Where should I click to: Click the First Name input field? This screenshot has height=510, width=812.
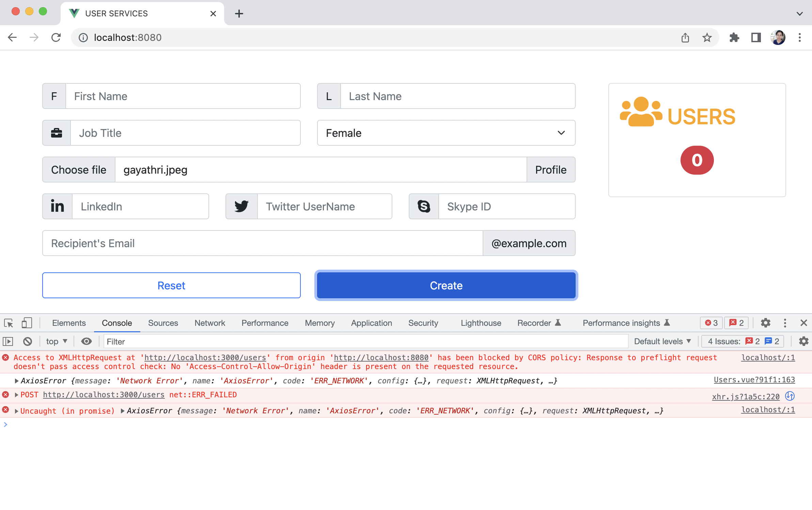[x=183, y=96]
